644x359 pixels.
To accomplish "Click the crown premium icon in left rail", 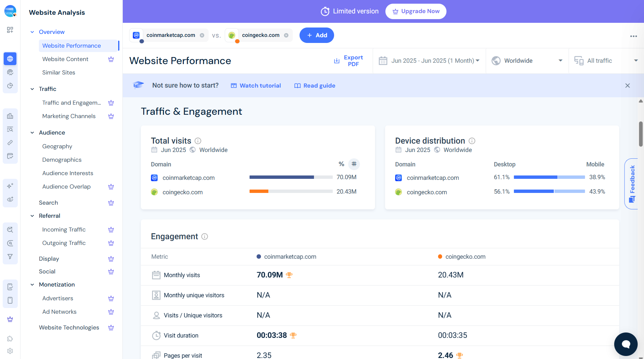I will tap(10, 319).
